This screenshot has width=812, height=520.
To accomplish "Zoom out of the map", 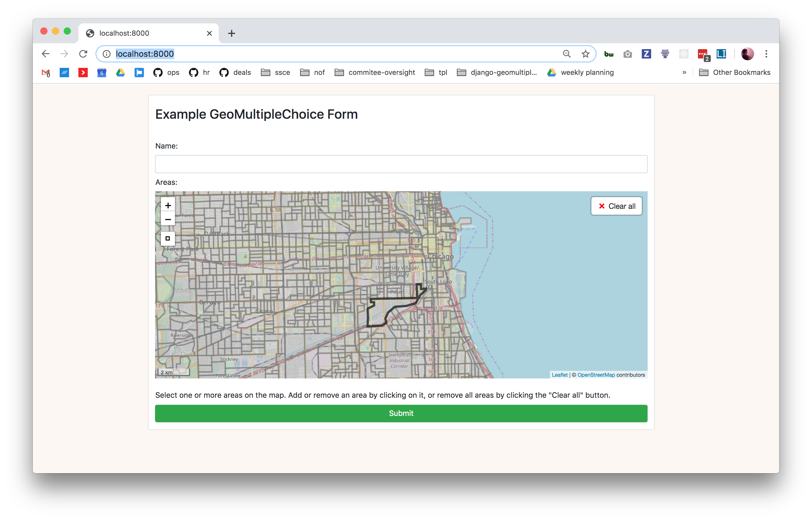I will [x=168, y=219].
